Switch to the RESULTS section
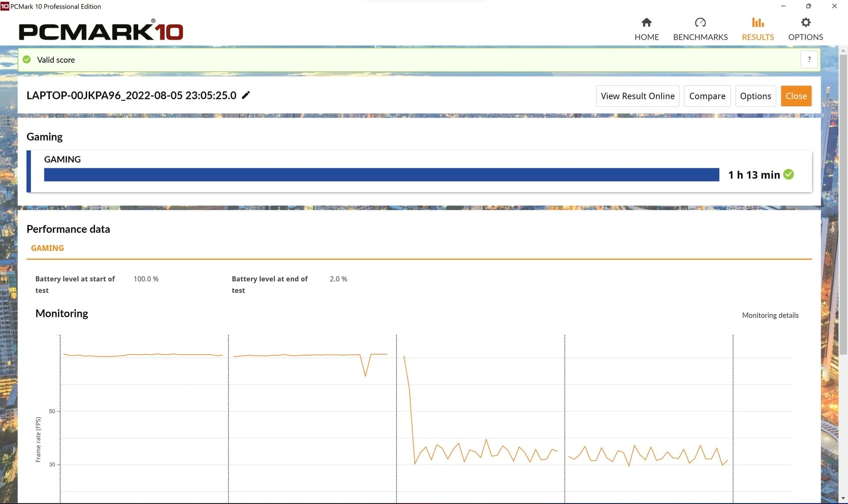This screenshot has height=504, width=848. tap(758, 29)
